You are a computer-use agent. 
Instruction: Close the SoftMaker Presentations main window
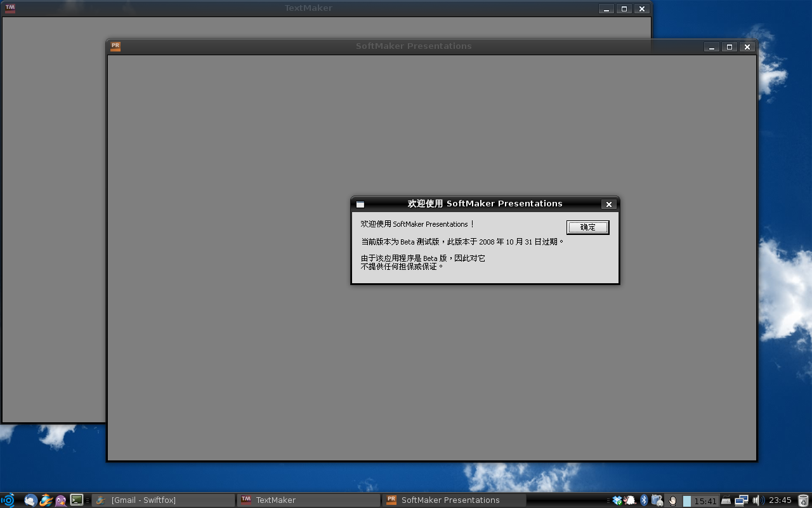point(747,47)
